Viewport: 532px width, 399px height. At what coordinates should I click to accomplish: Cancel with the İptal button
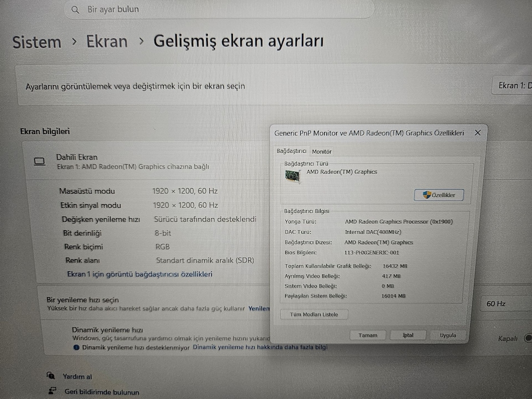408,335
